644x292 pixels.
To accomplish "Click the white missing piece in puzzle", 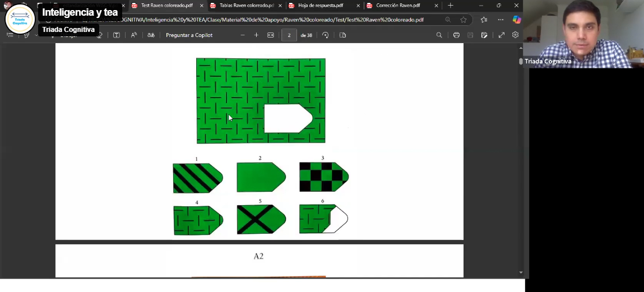I will point(288,119).
